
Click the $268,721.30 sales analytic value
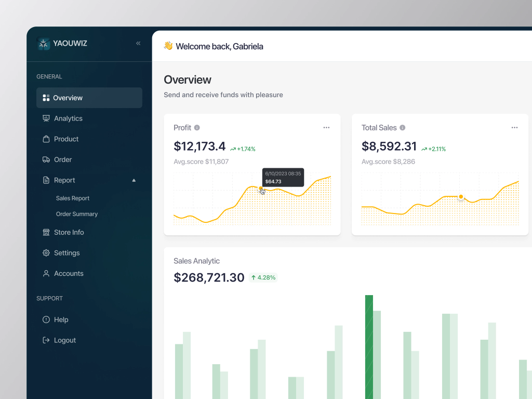[209, 277]
